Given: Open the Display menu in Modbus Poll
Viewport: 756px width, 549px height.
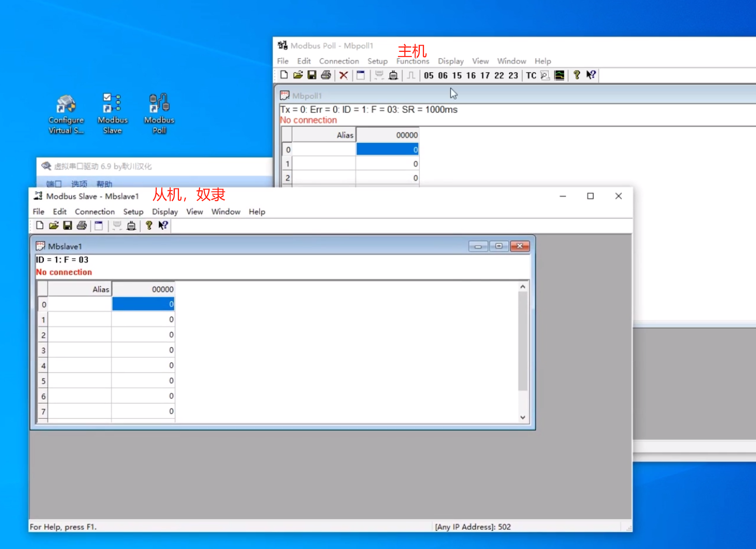Looking at the screenshot, I should pyautogui.click(x=451, y=61).
